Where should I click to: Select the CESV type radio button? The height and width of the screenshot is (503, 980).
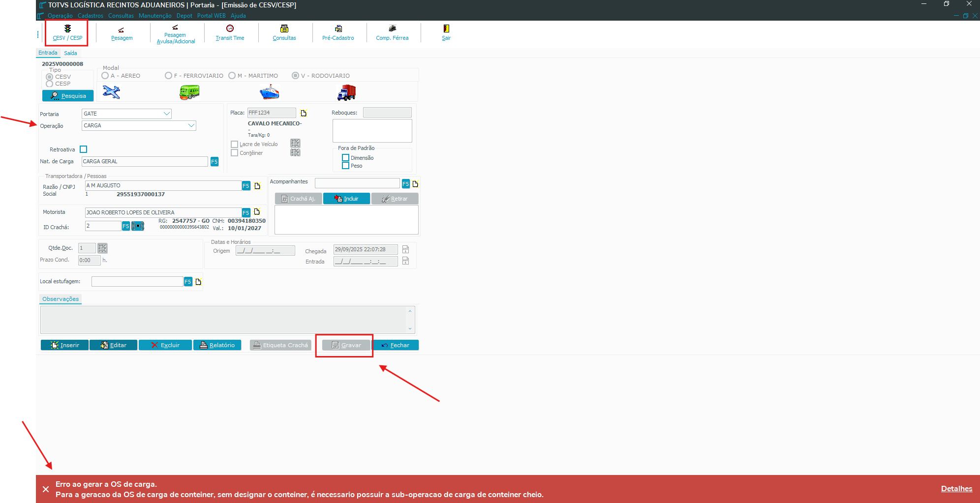point(49,77)
